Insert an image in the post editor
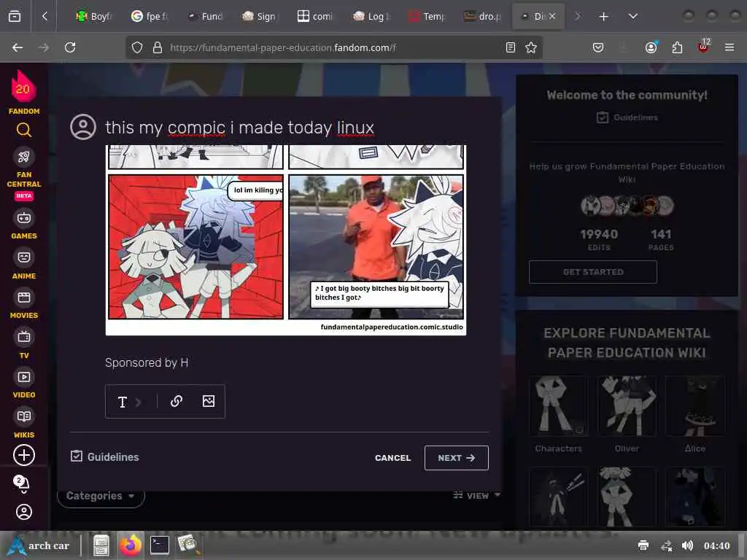 209,402
